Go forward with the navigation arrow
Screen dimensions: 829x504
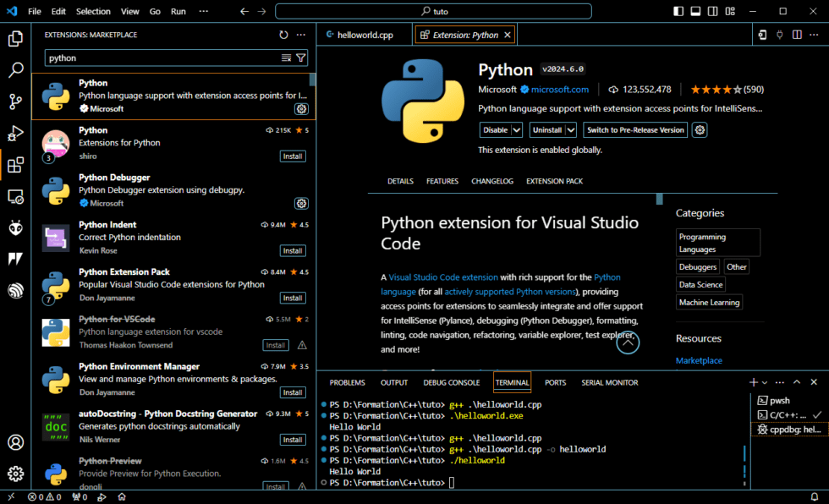261,11
